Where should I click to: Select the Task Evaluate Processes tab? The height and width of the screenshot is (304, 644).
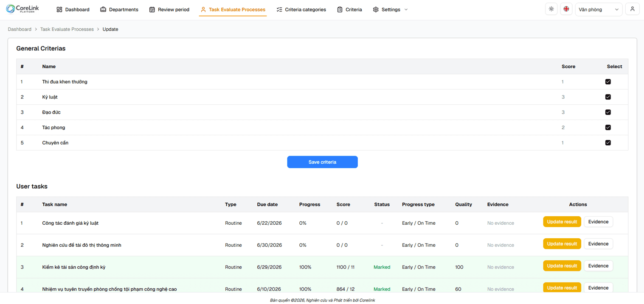[x=233, y=9]
